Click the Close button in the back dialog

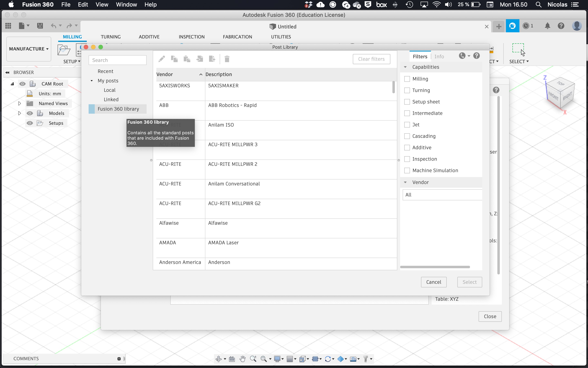coord(490,316)
